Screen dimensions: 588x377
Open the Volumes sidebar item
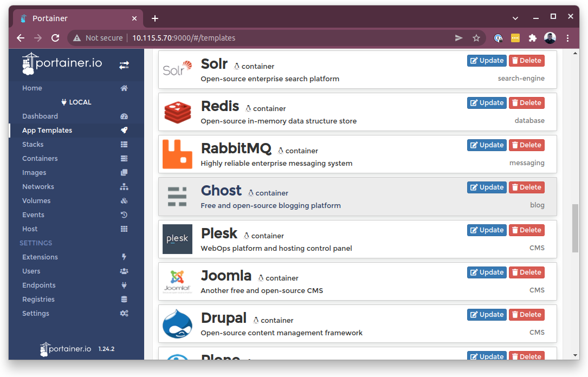pos(36,201)
